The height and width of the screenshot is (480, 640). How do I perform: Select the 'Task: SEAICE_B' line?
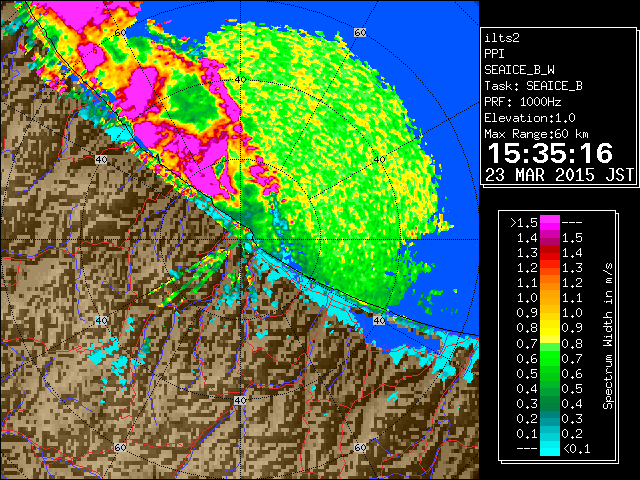533,86
